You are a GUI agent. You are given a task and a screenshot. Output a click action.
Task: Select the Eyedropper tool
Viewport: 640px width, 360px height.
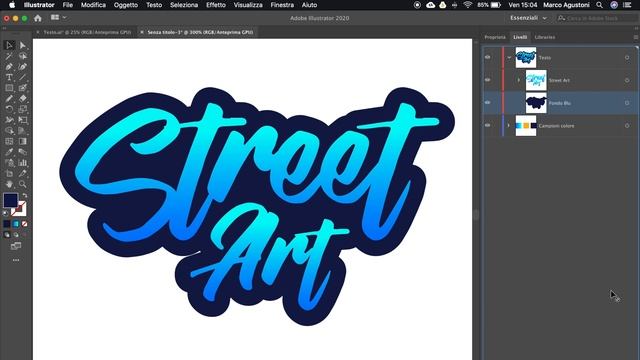tap(9, 152)
